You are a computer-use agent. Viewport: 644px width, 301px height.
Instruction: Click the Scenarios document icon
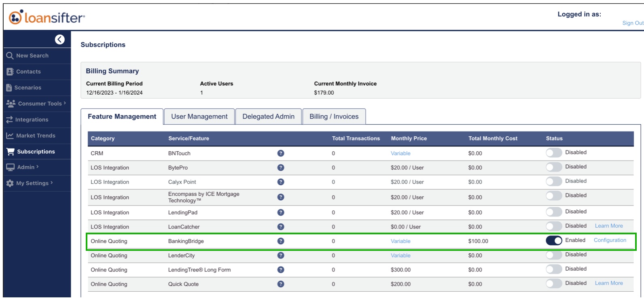point(9,87)
